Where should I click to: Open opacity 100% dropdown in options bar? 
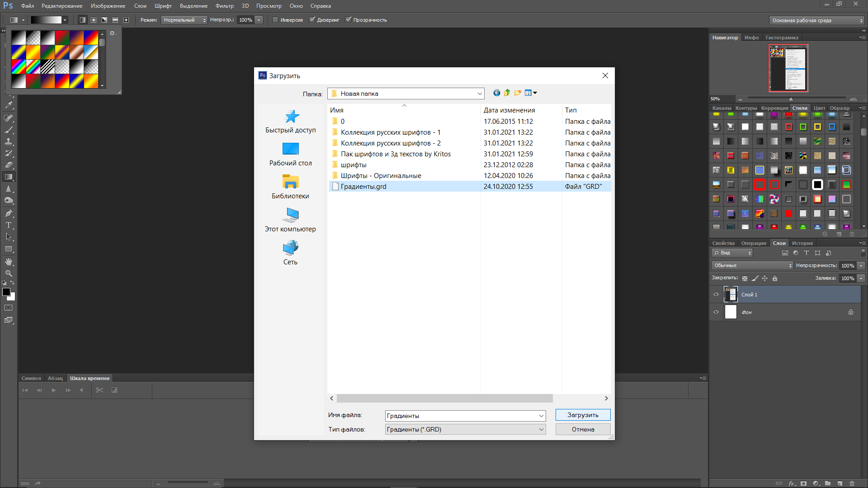259,20
